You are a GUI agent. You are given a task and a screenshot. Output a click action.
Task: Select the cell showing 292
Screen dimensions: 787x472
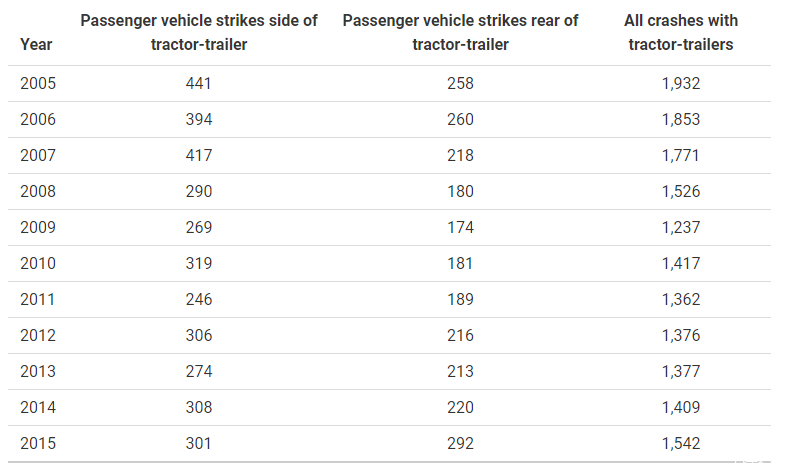tap(460, 444)
